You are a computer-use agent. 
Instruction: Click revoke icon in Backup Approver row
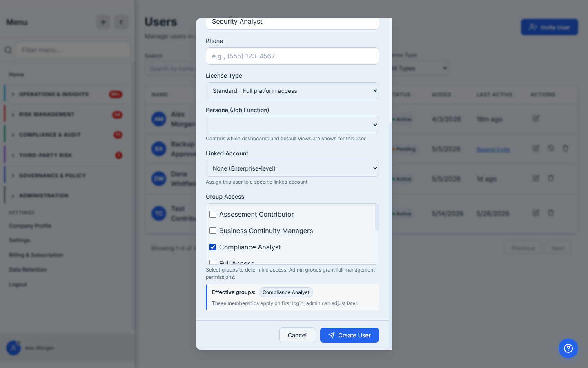pos(551,148)
